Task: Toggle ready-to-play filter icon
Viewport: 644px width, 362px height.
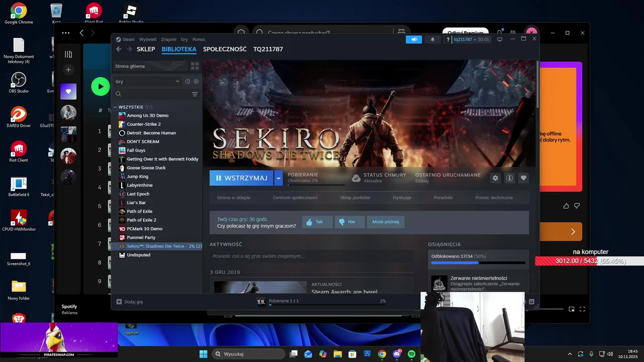Action: point(196,81)
